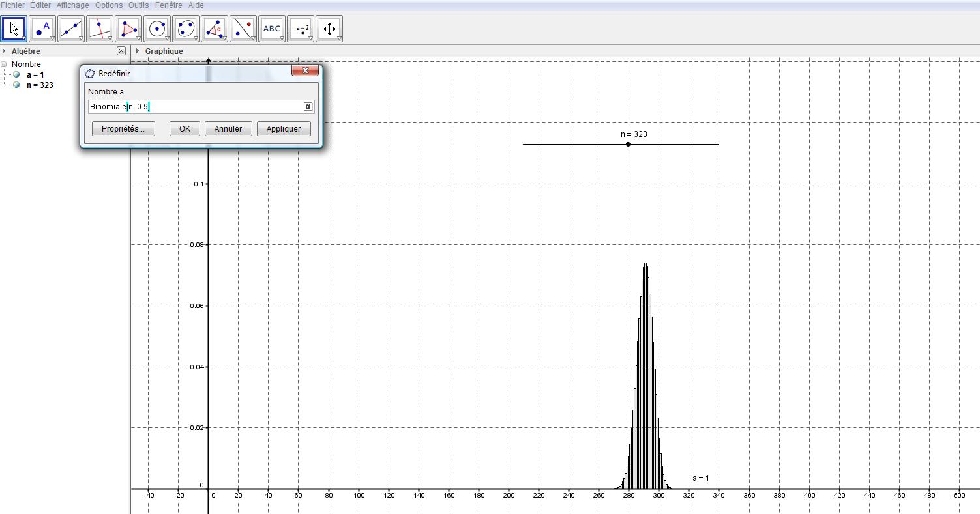Toggle visibility of number a

tap(16, 75)
